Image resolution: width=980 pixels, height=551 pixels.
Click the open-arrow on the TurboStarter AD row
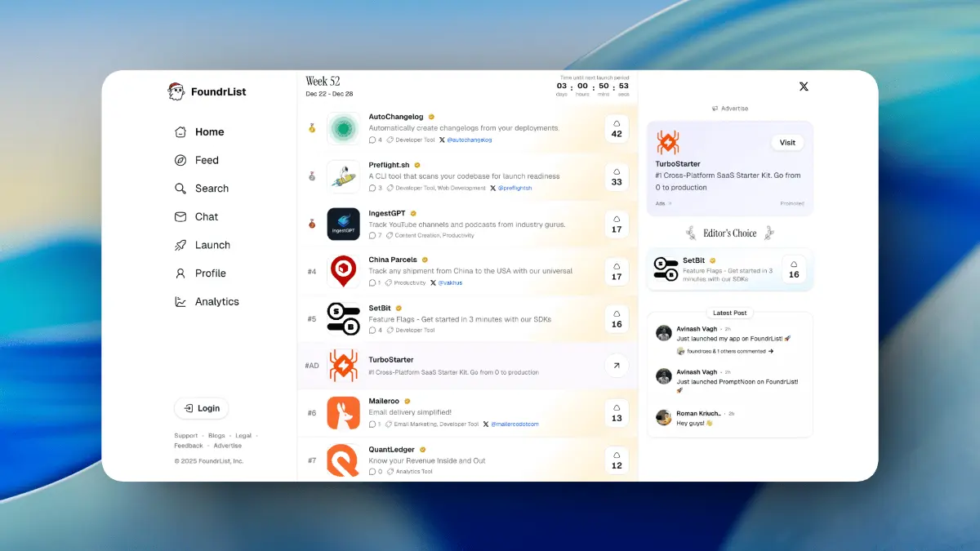[x=617, y=365]
